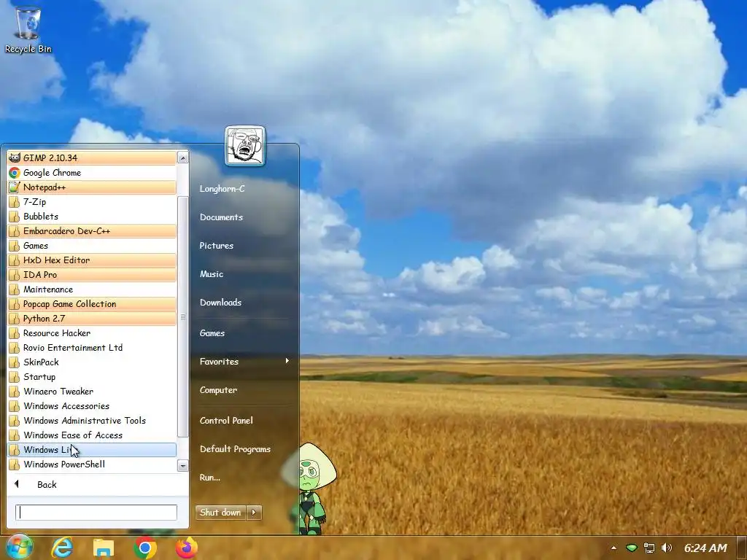Screen dimensions: 747x560
Task: Open the highlighted Windows Li… folder
Action: point(92,450)
